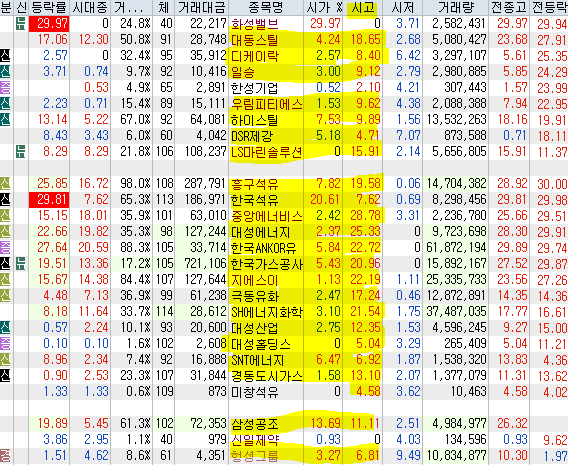Image resolution: width=568 pixels, height=465 pixels.
Task: Sort by the 시대종 column header
Action: tap(89, 7)
